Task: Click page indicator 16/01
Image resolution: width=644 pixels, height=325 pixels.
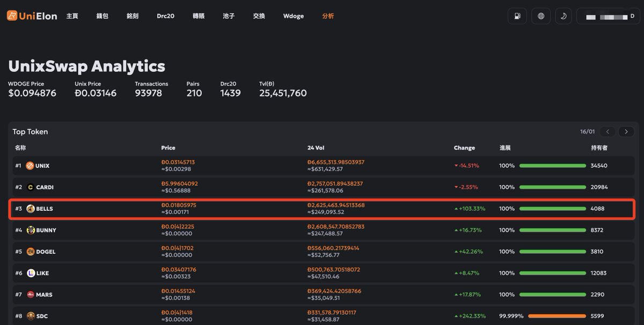Action: (588, 131)
